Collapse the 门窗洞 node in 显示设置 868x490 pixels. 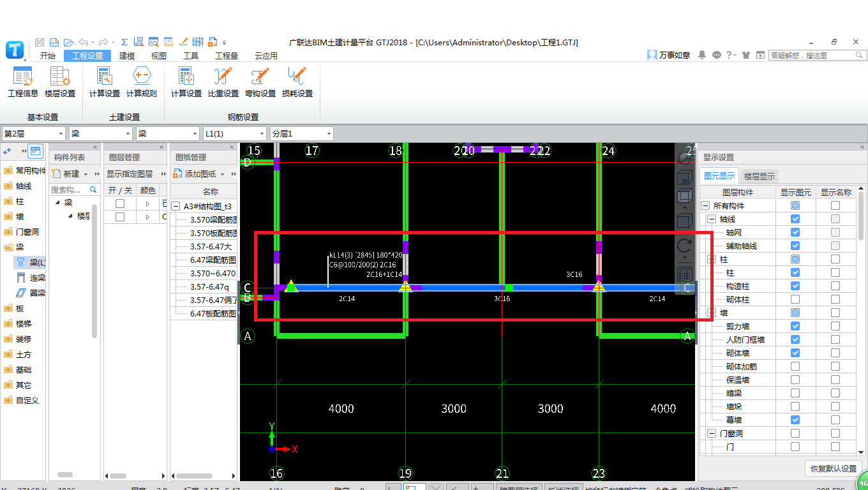tap(712, 433)
